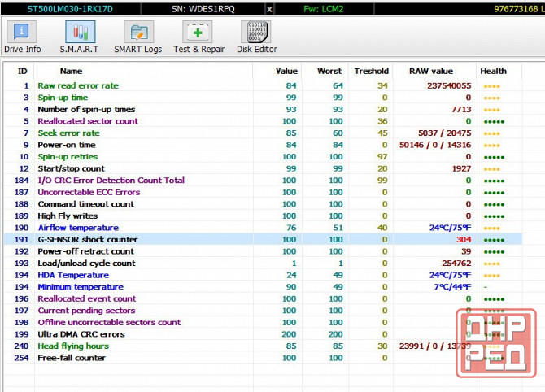Sort by the RAW value column header
Screen dimensions: 545x392
coord(431,71)
